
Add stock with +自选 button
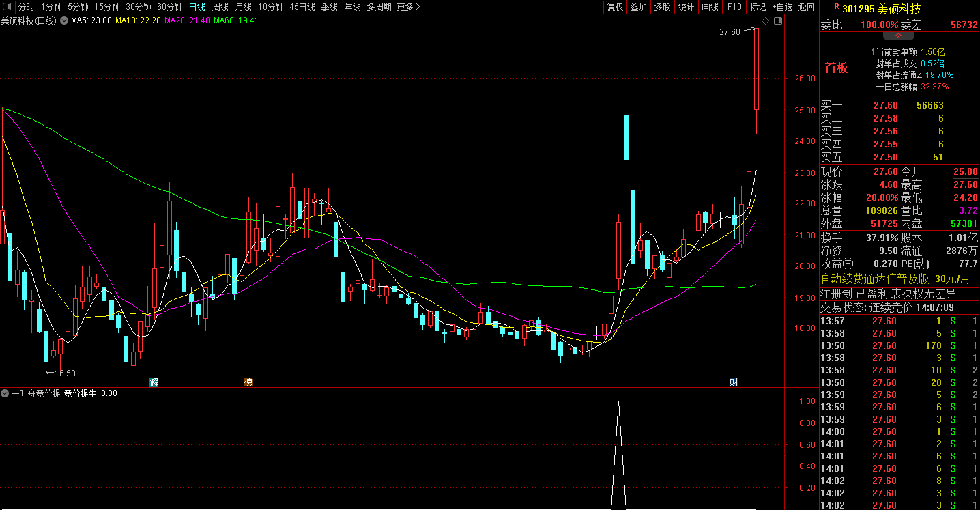[782, 7]
